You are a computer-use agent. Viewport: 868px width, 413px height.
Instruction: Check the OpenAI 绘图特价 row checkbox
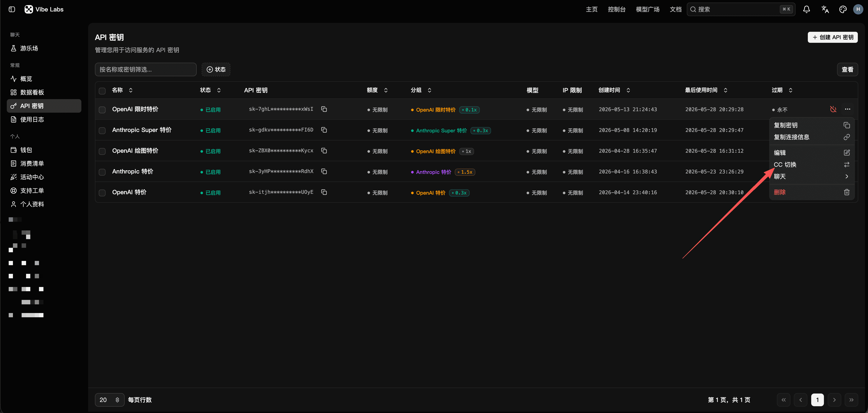pyautogui.click(x=102, y=151)
